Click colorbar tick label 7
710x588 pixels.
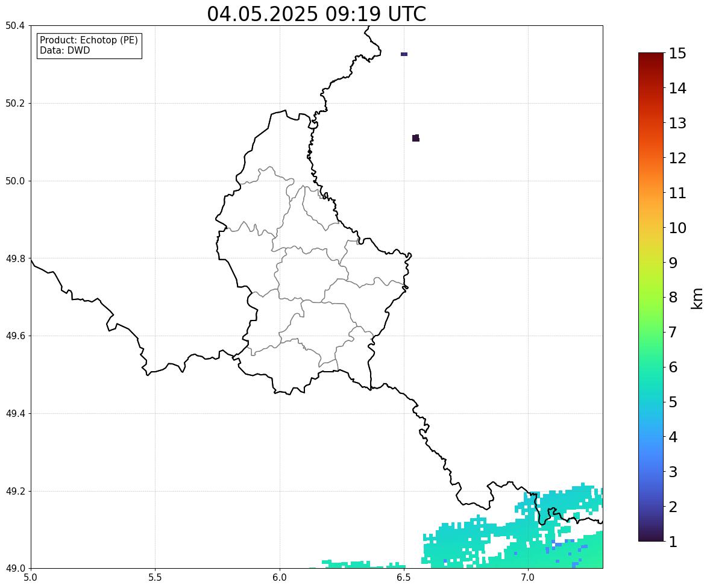coord(673,332)
